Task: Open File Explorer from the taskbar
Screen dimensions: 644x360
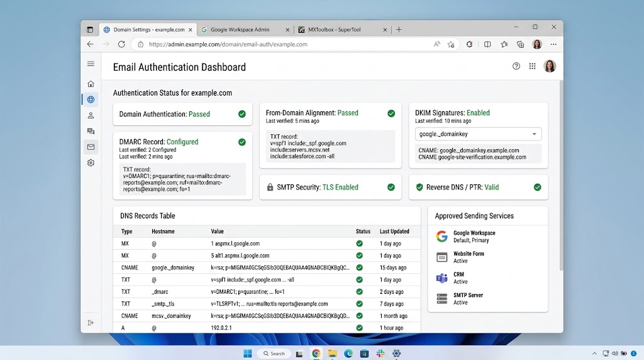Action: 332,354
